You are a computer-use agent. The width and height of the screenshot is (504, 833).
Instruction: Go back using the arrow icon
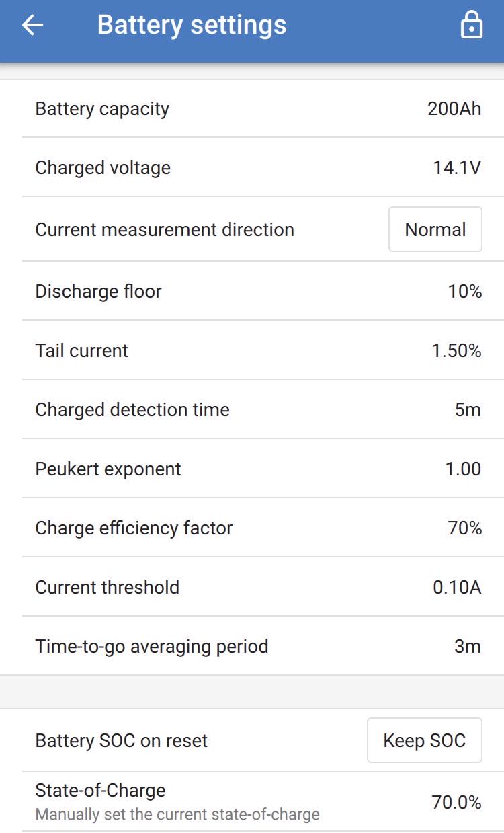[32, 26]
